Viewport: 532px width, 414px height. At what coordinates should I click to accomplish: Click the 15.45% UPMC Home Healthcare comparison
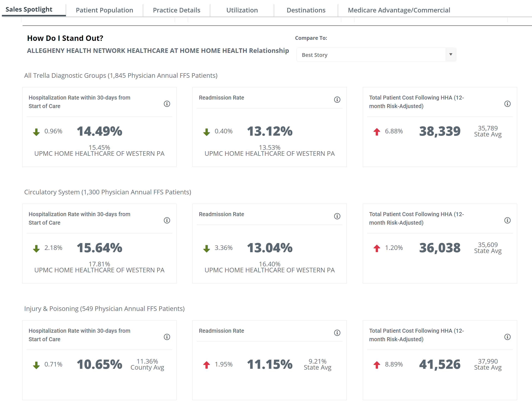99,151
